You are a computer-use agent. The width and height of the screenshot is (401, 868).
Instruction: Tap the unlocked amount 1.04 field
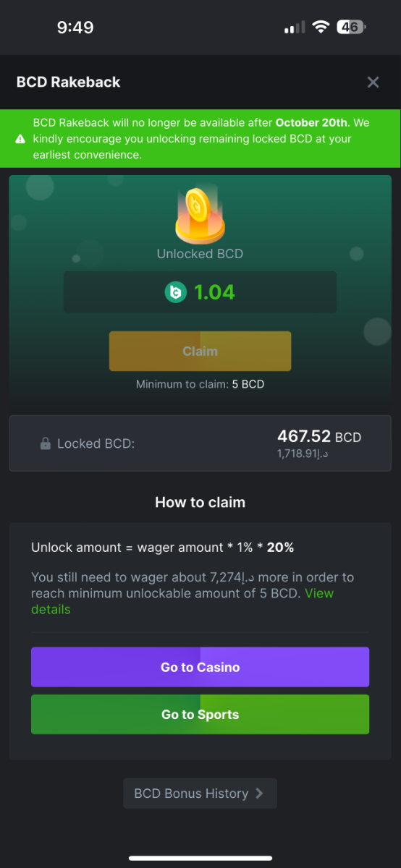click(x=200, y=292)
